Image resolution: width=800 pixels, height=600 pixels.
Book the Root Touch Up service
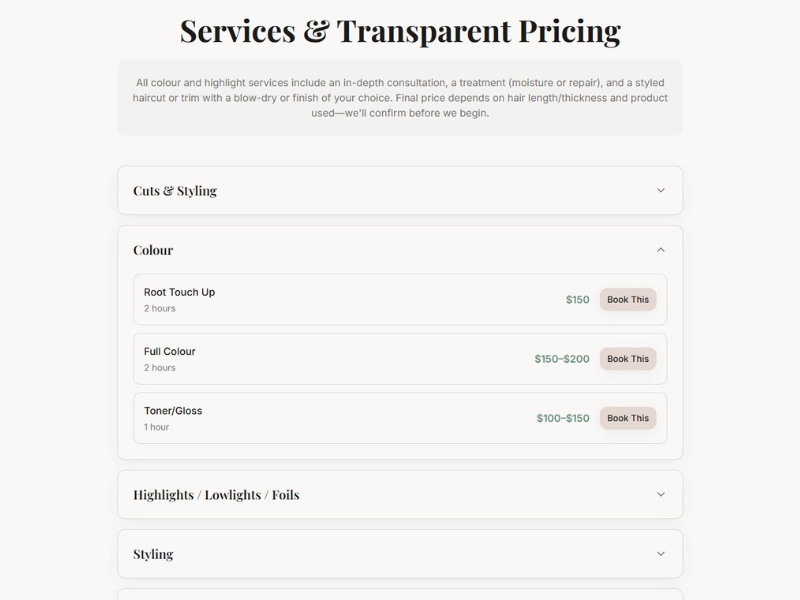pos(628,299)
